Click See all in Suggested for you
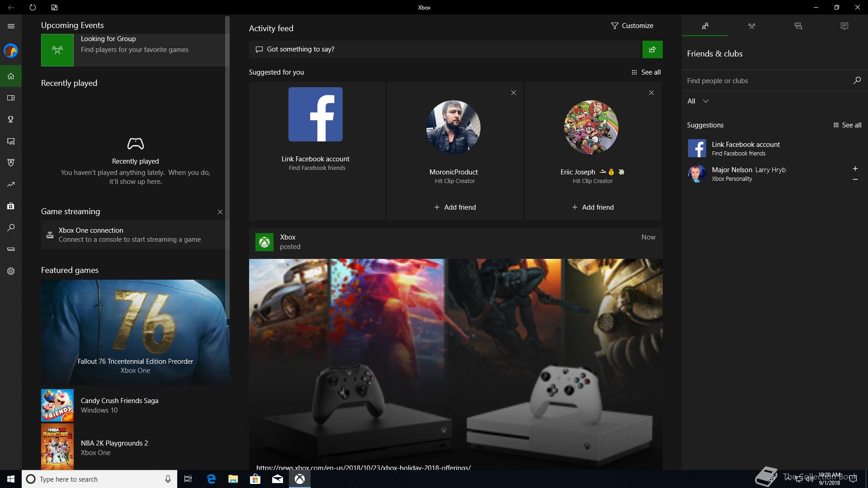This screenshot has height=488, width=868. pos(646,72)
